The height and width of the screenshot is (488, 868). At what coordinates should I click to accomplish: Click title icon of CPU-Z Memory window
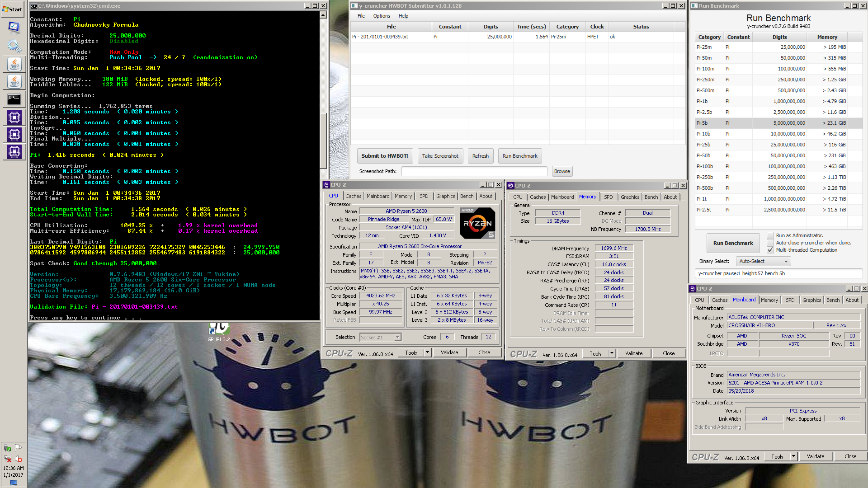pos(511,186)
